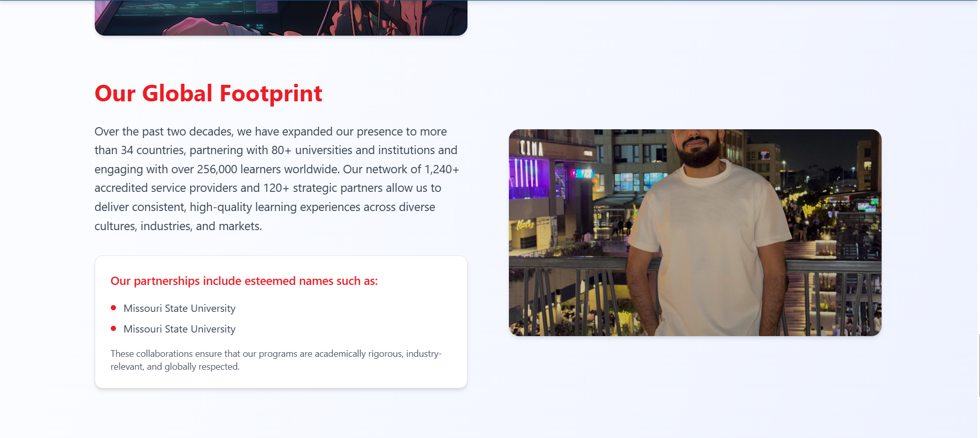Click the illustrated banner image at top
Screen dimensions: 980x438
tap(281, 18)
